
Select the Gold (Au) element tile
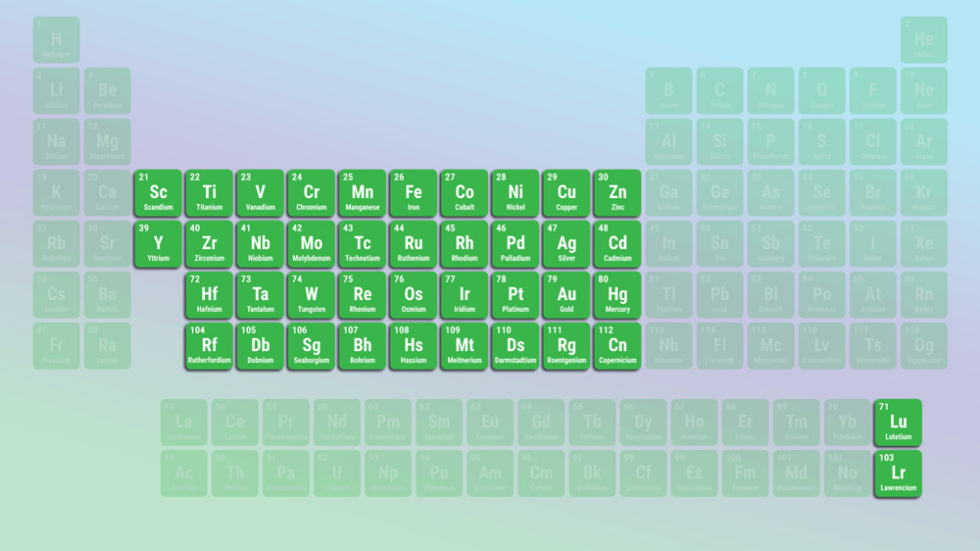tap(566, 295)
